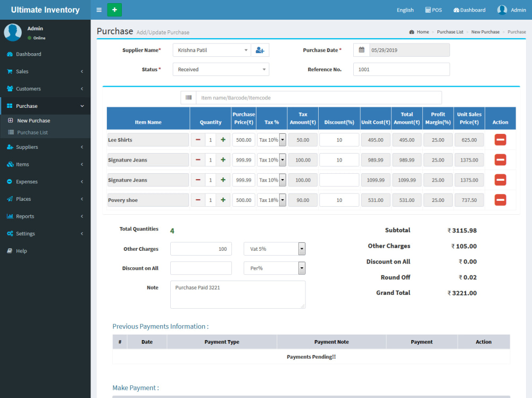
Task: Remove the Lee Shirts row
Action: (500, 140)
